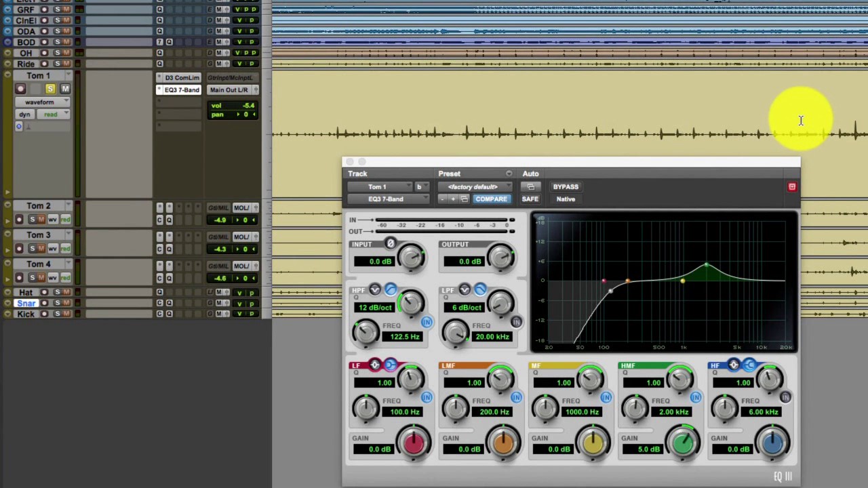Click the Q send button on Hat track
The image size is (868, 488).
pos(160,292)
